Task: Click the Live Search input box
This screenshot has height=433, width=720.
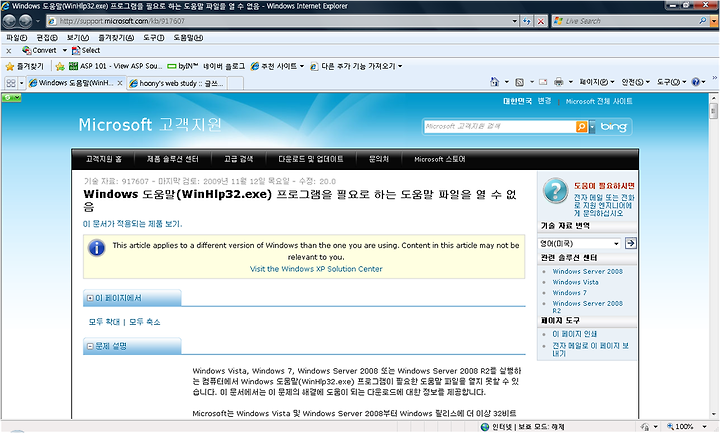Action: [630, 21]
